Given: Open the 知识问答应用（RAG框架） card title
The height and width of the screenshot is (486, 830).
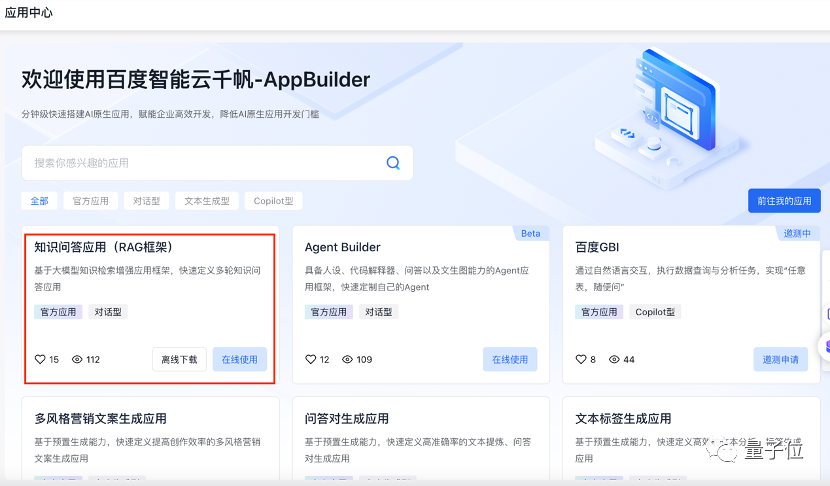Looking at the screenshot, I should pos(104,247).
